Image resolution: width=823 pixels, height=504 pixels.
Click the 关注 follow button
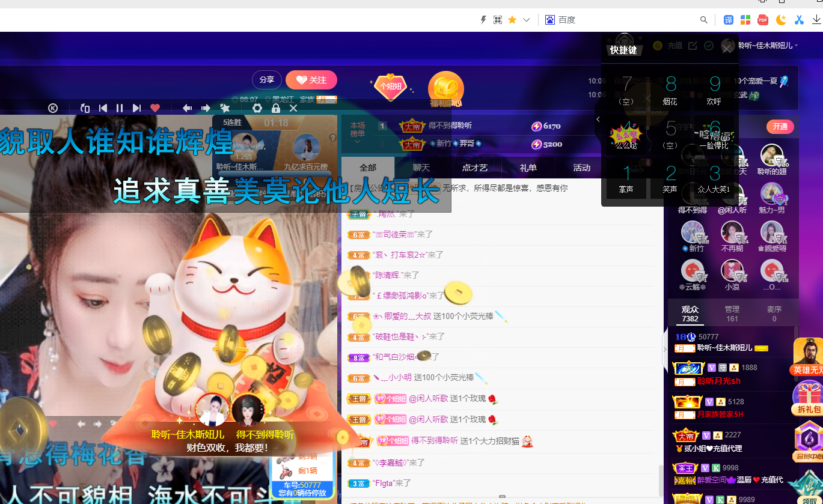[x=311, y=80]
